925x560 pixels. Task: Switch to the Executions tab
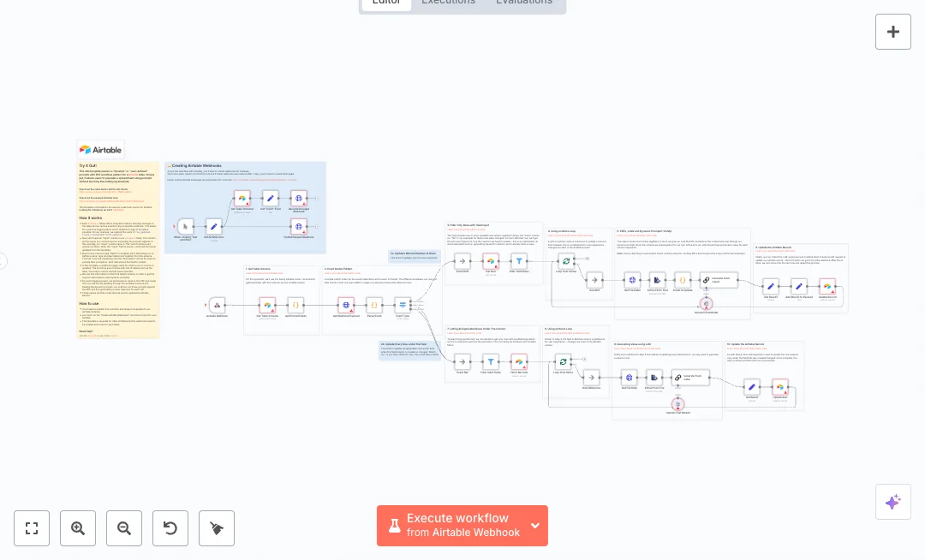(448, 2)
